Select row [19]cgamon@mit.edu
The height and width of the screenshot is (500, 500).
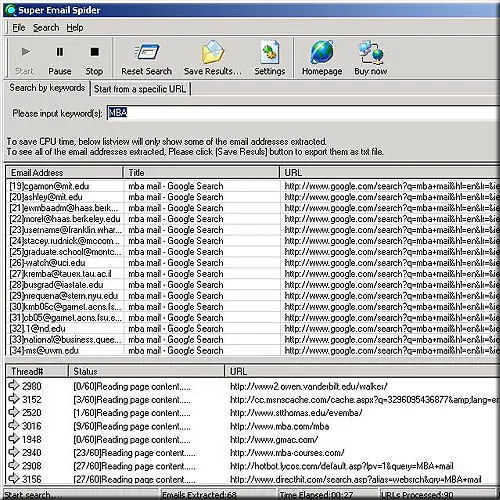(x=252, y=186)
